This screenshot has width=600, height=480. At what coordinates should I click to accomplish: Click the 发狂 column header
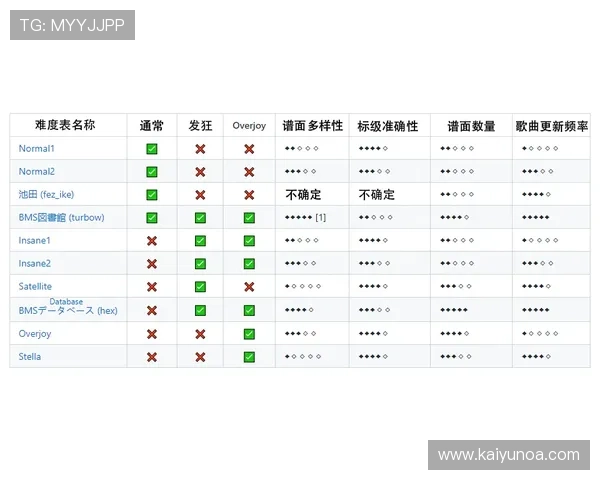click(200, 126)
